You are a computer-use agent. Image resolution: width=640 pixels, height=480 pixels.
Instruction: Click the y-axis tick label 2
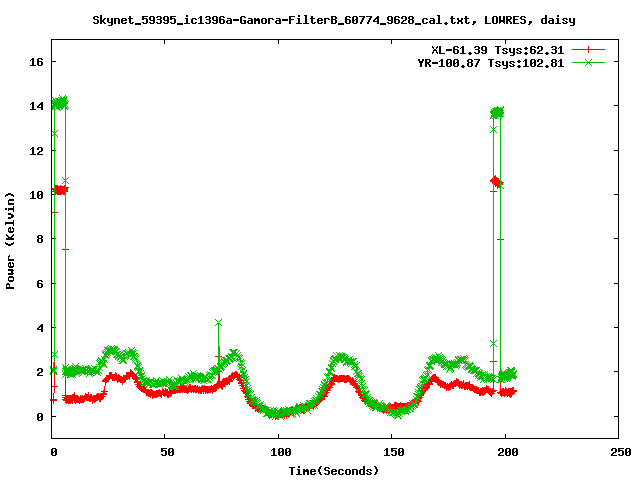[x=40, y=372]
